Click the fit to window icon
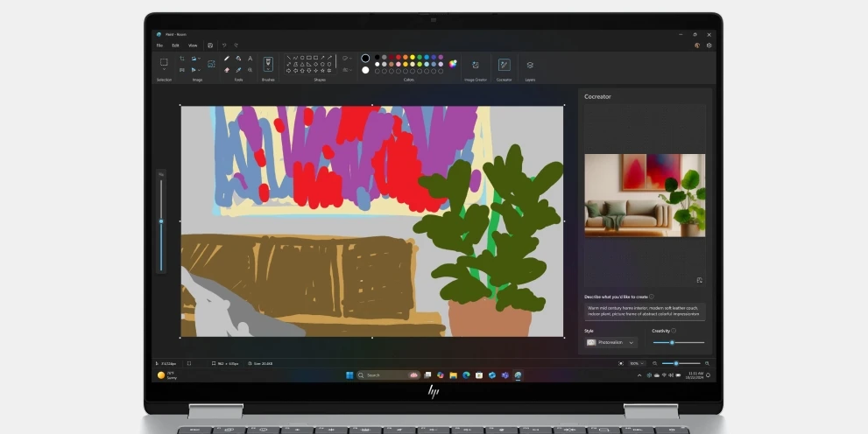The width and height of the screenshot is (868, 434). point(620,363)
